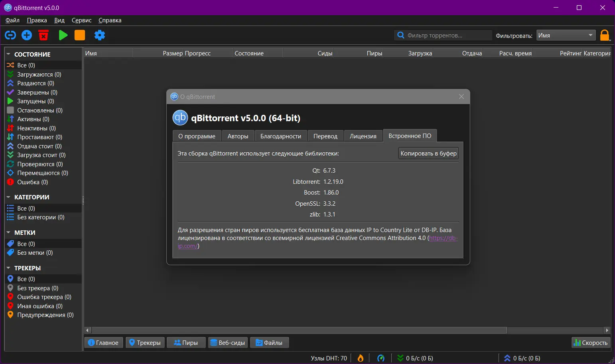
Task: Collapse the МЕТКИ section
Action: tap(8, 232)
